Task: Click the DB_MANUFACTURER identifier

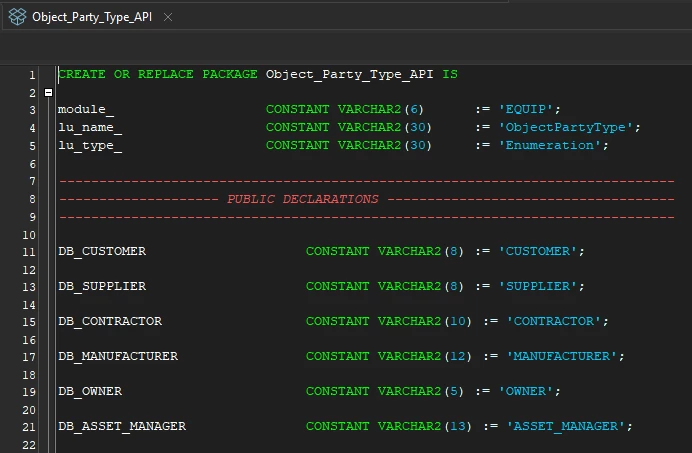Action: click(118, 356)
